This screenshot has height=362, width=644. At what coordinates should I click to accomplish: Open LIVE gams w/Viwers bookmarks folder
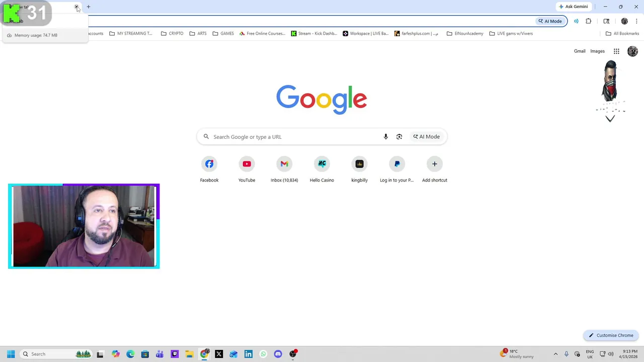click(x=511, y=34)
